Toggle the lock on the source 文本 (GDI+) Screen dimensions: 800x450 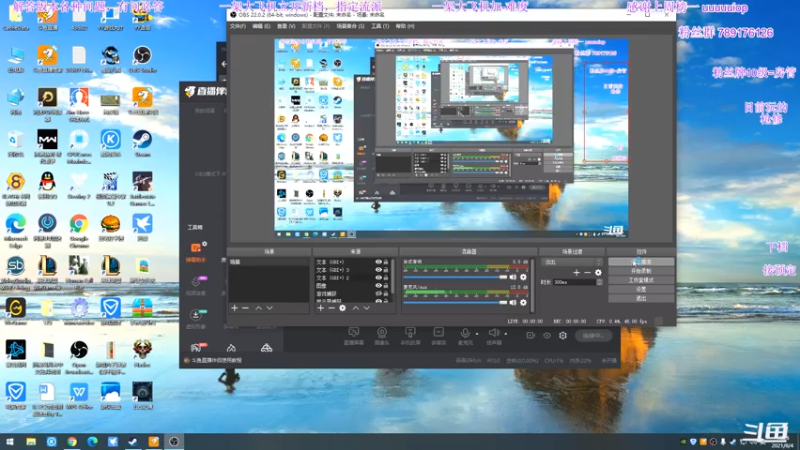tap(386, 262)
